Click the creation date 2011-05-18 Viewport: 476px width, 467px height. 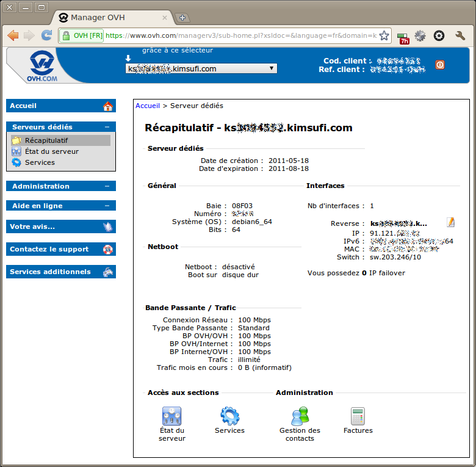click(x=289, y=161)
